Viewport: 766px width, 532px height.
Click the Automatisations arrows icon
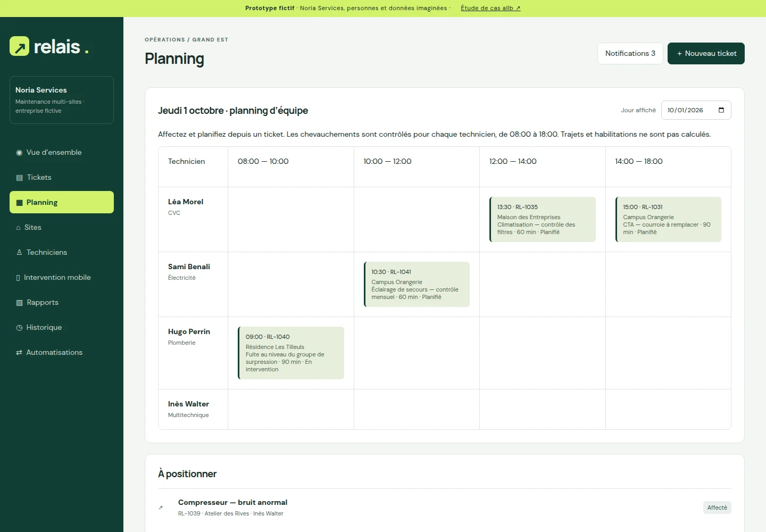[x=19, y=353]
